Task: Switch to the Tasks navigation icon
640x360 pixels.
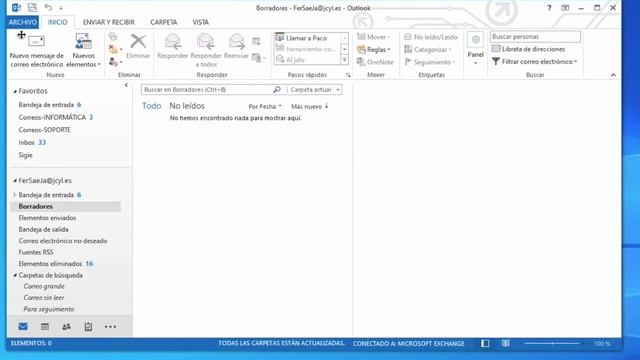Action: click(x=88, y=327)
